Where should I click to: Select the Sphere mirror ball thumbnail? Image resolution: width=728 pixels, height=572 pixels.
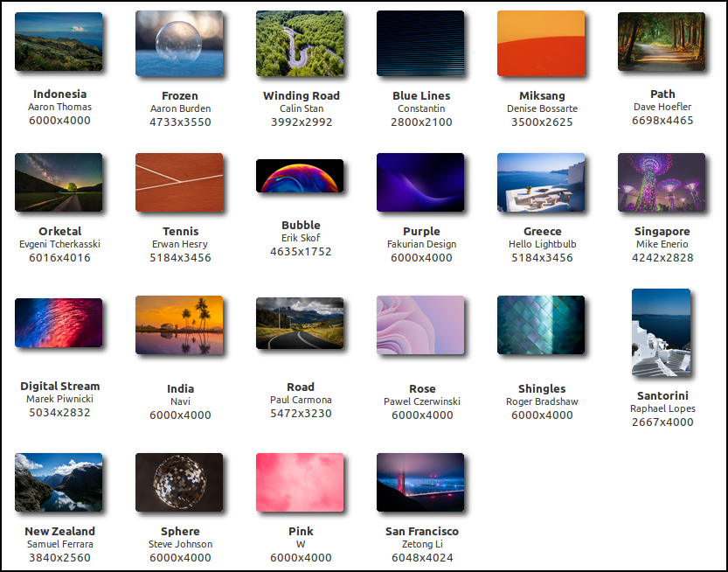[179, 482]
